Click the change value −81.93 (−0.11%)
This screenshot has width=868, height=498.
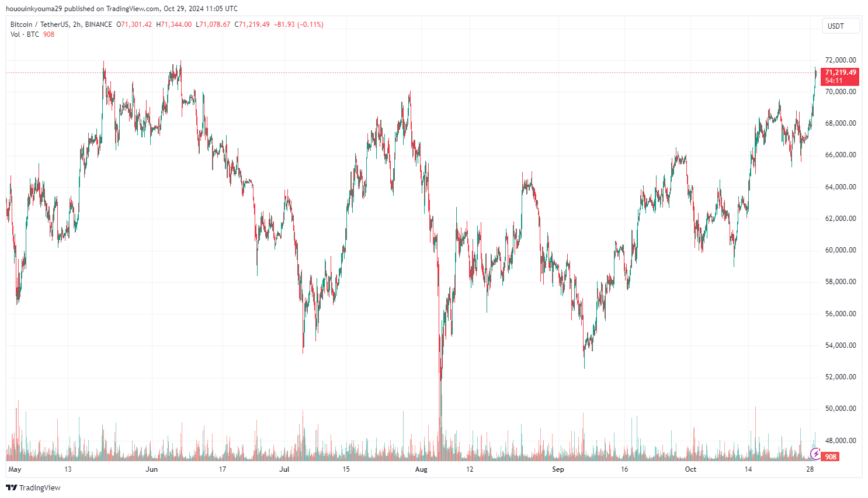[298, 25]
